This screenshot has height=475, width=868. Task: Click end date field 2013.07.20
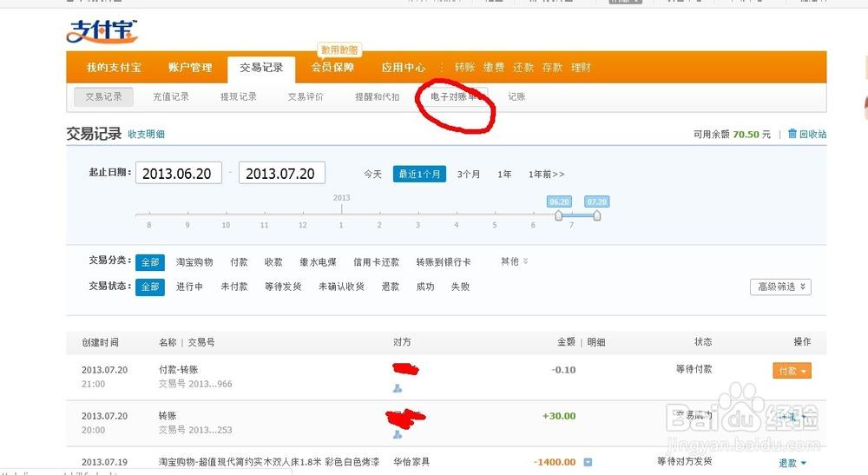click(x=282, y=174)
